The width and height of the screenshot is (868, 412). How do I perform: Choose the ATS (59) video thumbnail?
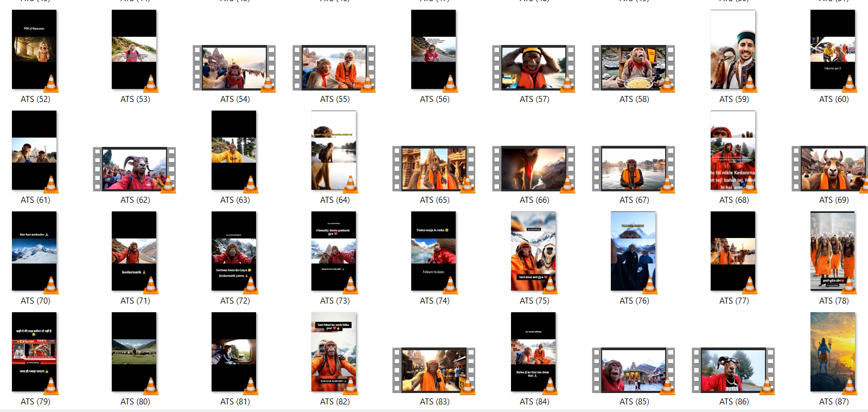tap(733, 49)
